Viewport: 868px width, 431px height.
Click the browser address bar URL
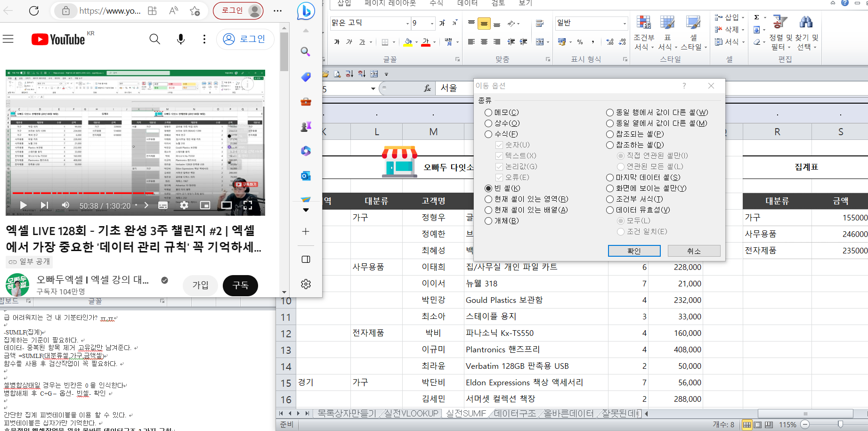[110, 10]
